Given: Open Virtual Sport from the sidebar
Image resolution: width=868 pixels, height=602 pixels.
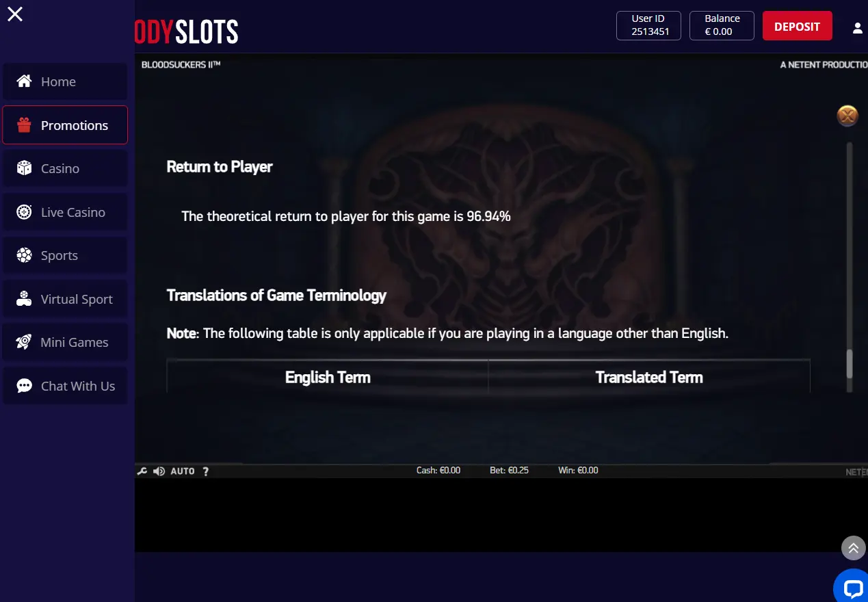Looking at the screenshot, I should coord(65,299).
